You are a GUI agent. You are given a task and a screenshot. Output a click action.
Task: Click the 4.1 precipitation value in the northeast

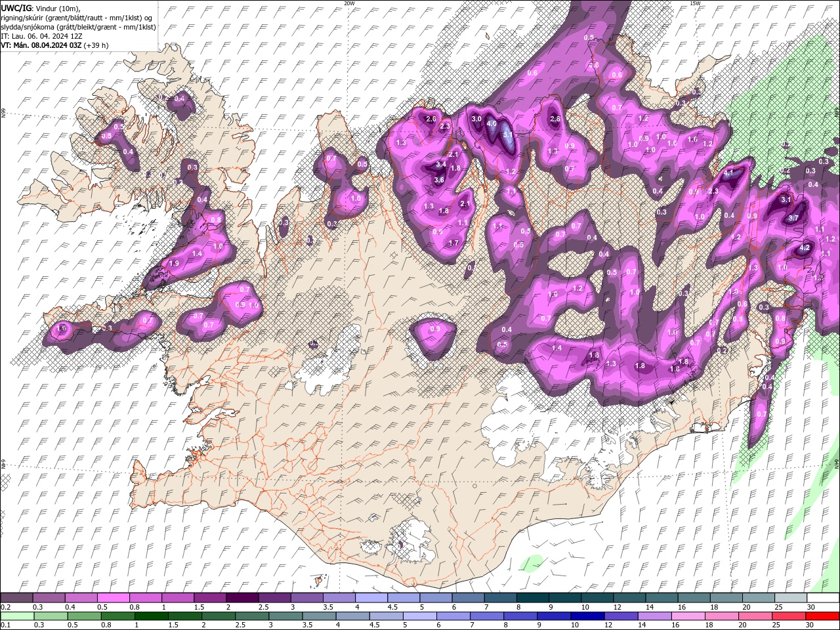[728, 173]
